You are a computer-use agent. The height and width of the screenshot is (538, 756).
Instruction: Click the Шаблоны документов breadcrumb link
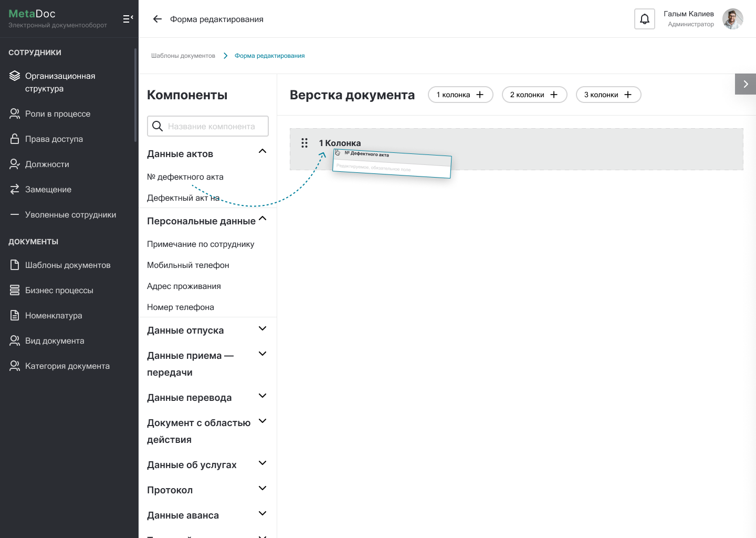coord(183,56)
